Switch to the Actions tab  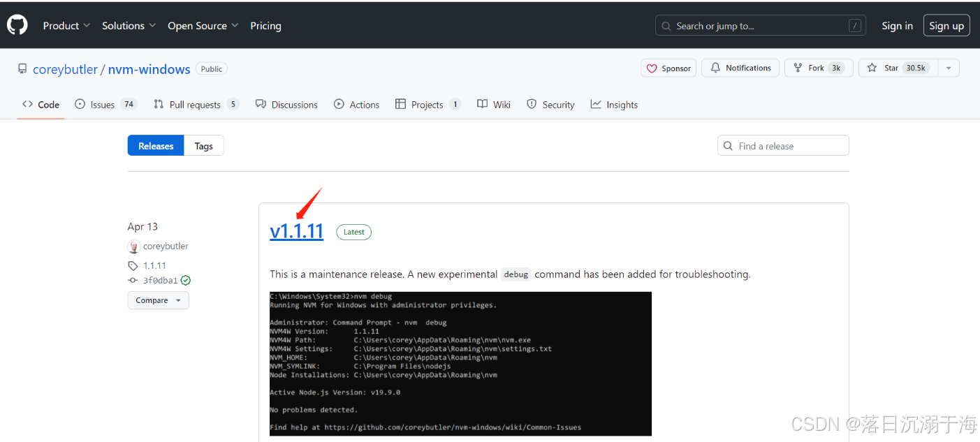click(356, 105)
